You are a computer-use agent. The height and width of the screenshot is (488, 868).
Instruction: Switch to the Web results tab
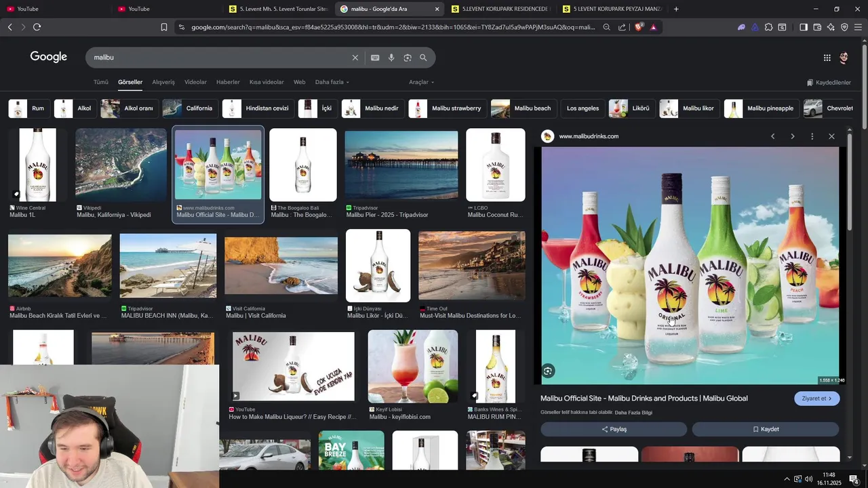point(299,82)
